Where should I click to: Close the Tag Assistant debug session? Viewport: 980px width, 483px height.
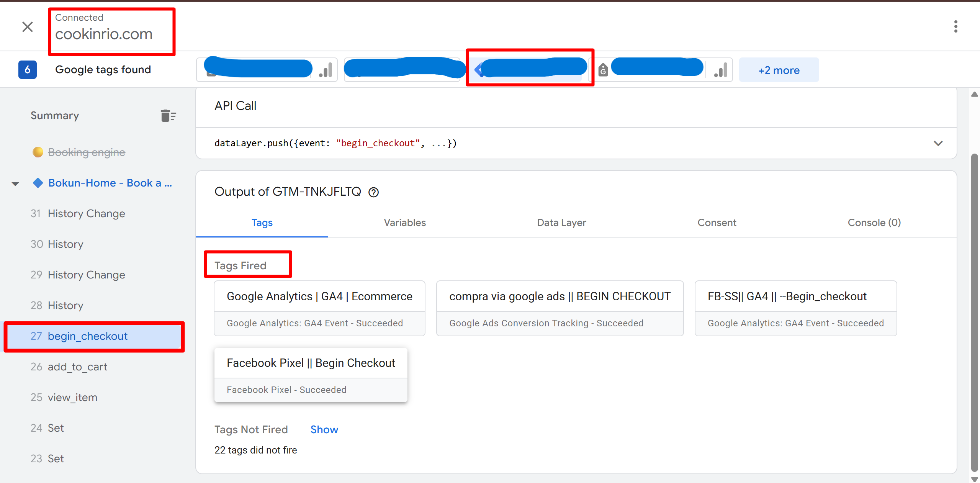[28, 27]
